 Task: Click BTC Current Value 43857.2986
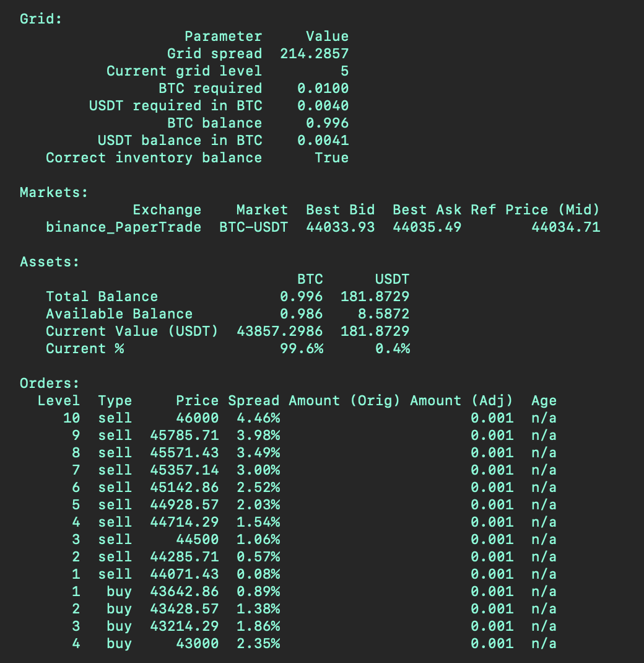pos(279,331)
